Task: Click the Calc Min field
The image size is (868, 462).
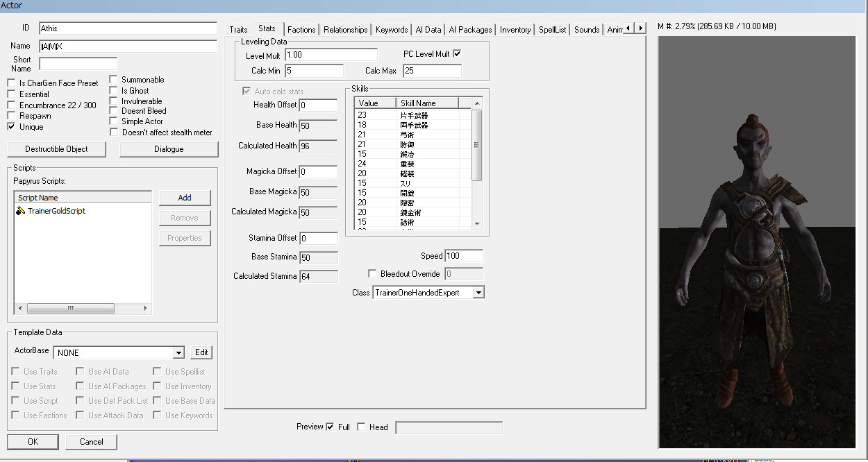Action: pos(314,71)
